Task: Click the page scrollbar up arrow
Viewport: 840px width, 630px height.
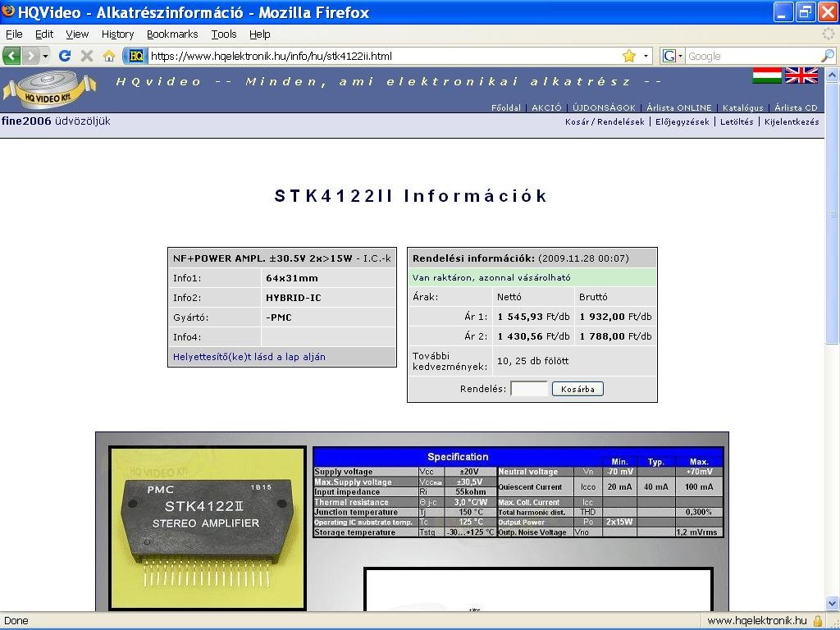Action: coord(832,75)
